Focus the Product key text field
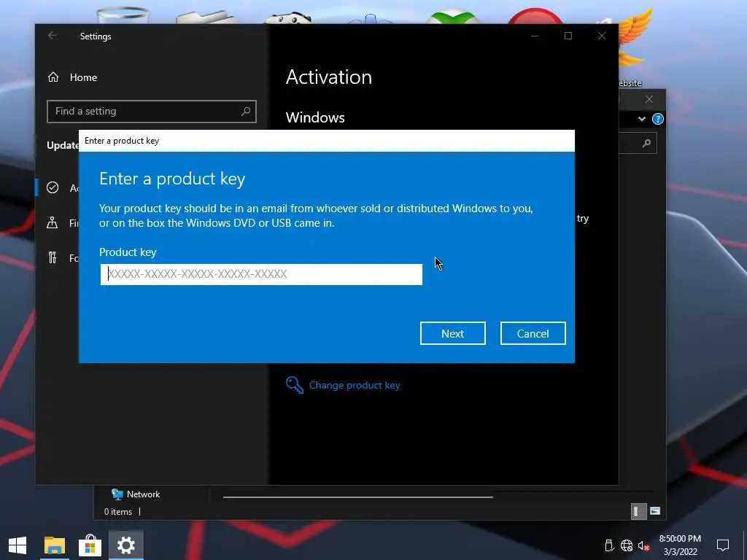747x560 pixels. click(x=261, y=274)
